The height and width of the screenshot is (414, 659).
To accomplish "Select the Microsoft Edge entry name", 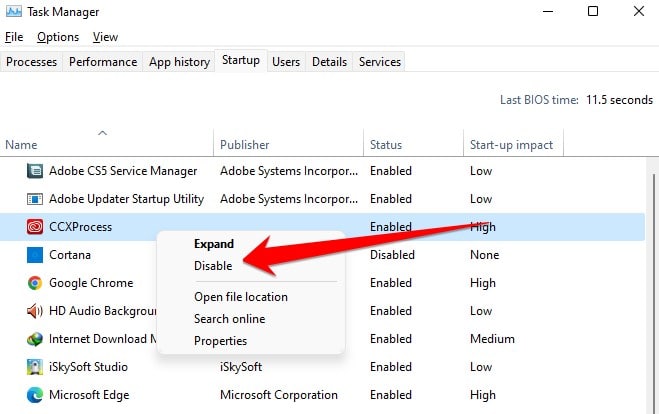I will pos(89,395).
